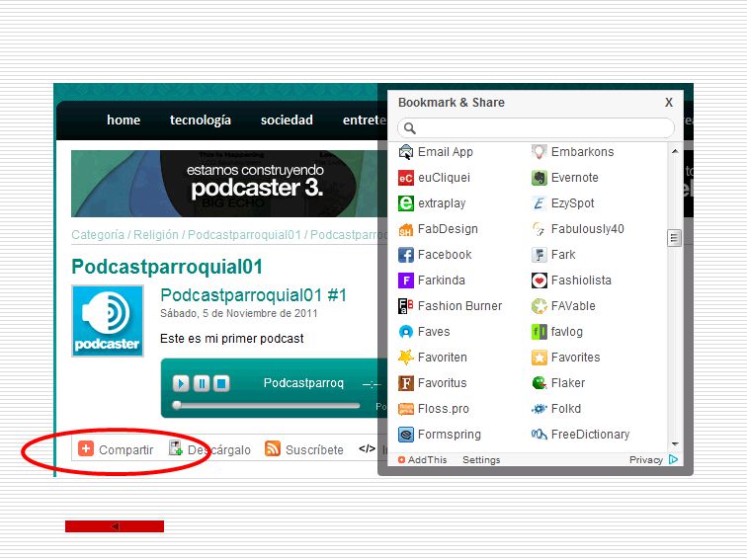Select the Farkinda icon

405,280
